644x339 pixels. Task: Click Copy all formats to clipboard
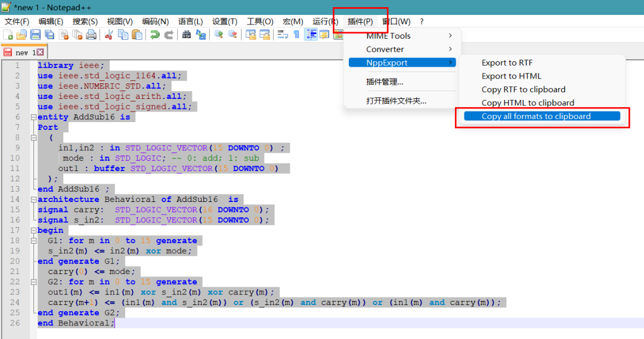[x=542, y=116]
